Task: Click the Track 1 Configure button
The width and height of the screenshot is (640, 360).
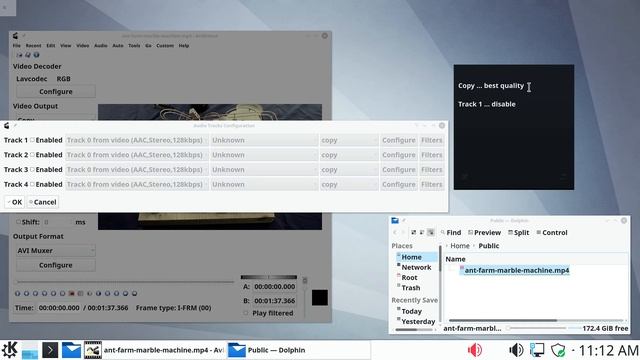Action: click(398, 140)
